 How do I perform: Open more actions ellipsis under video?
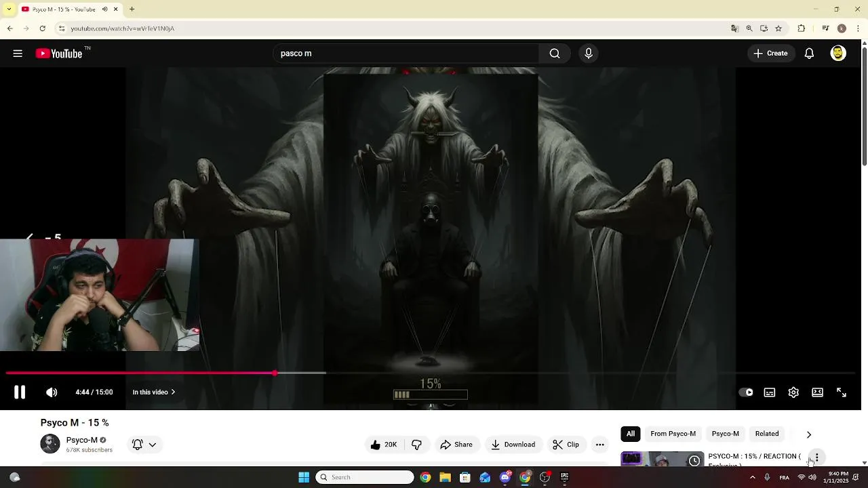pyautogui.click(x=599, y=445)
